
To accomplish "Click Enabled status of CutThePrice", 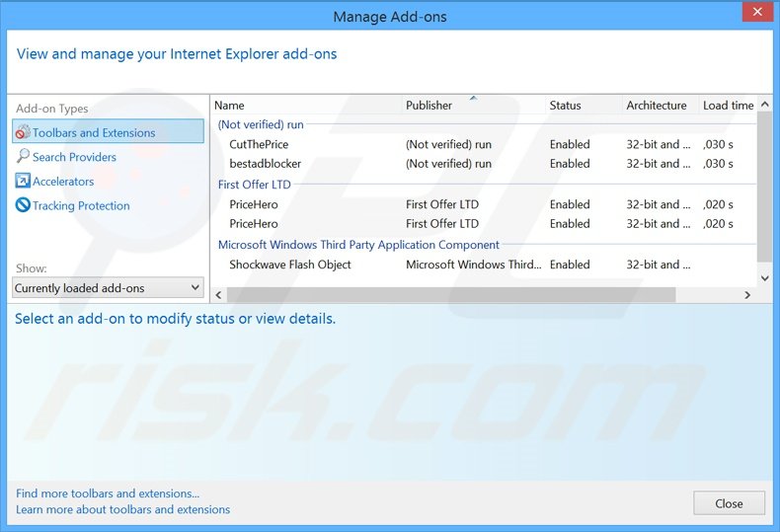I will (570, 144).
